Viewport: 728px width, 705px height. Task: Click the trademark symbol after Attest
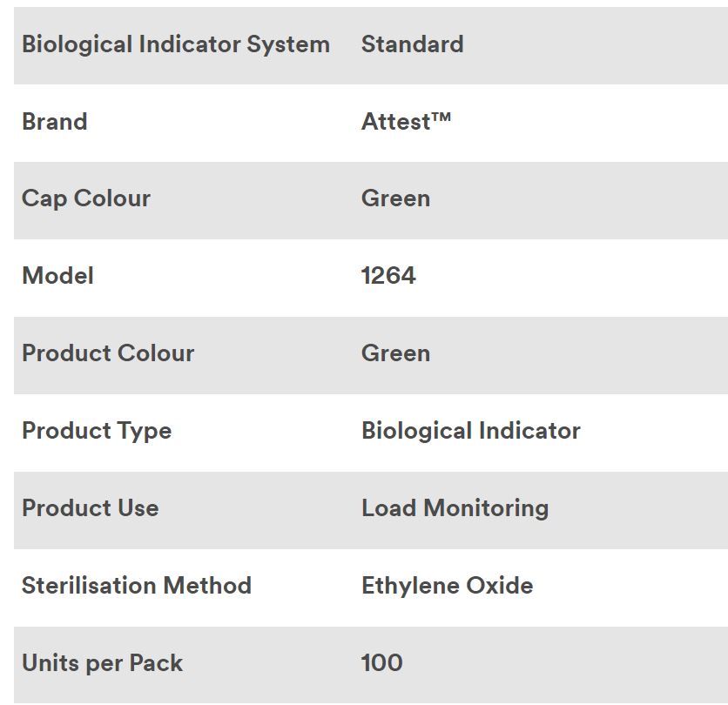(x=441, y=117)
